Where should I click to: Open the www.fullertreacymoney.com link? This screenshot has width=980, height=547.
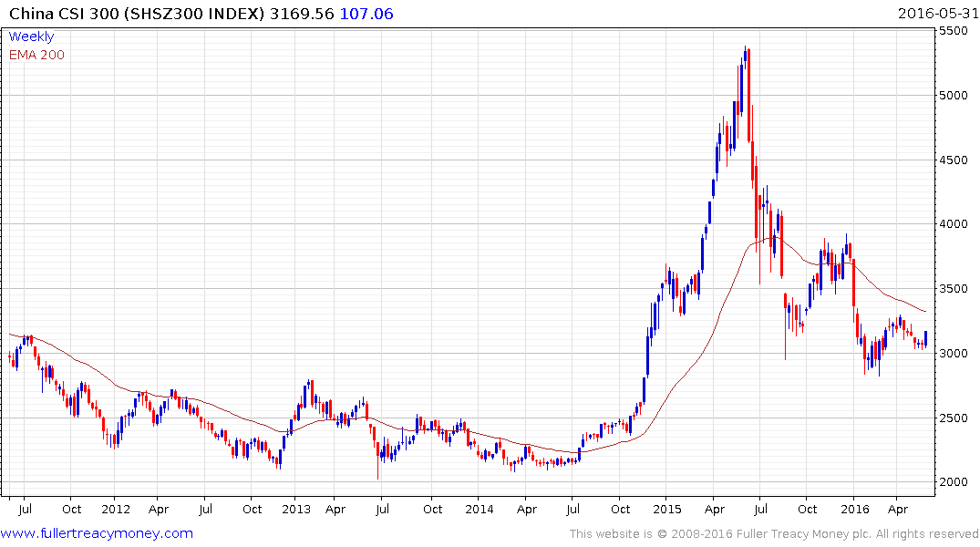(x=97, y=533)
